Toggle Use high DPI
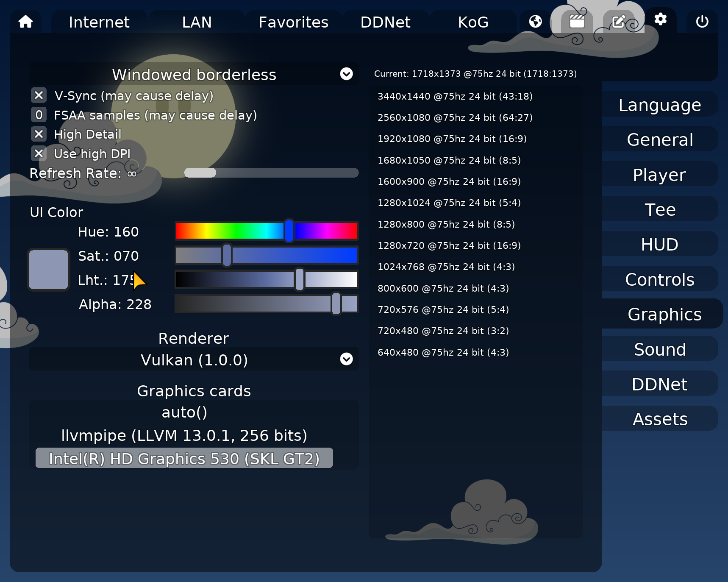 (39, 154)
